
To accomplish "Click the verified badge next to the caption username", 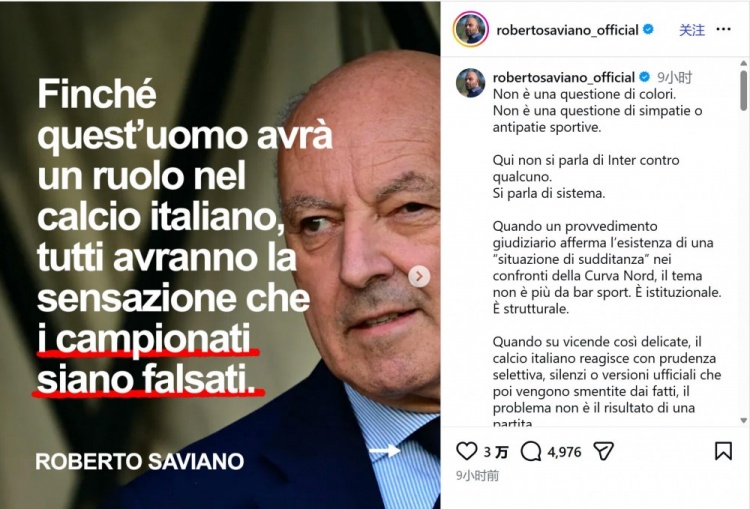I will pos(644,77).
